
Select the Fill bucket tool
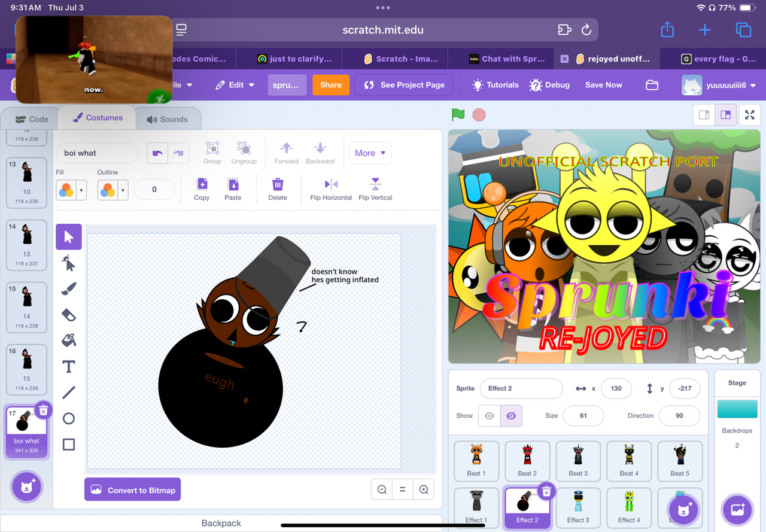pos(69,341)
